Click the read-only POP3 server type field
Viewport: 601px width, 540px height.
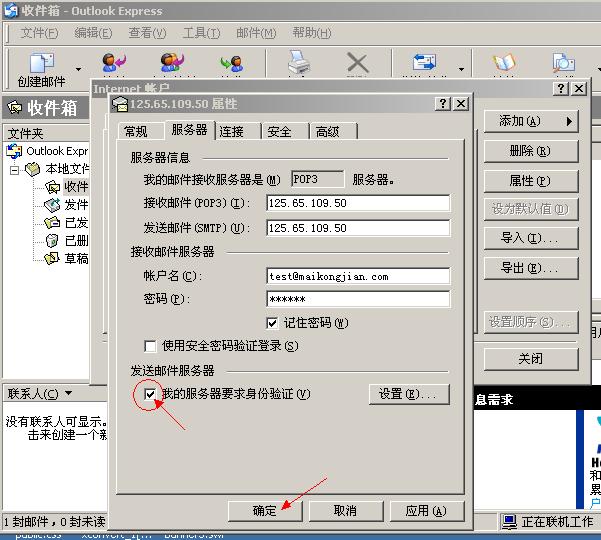tap(317, 179)
